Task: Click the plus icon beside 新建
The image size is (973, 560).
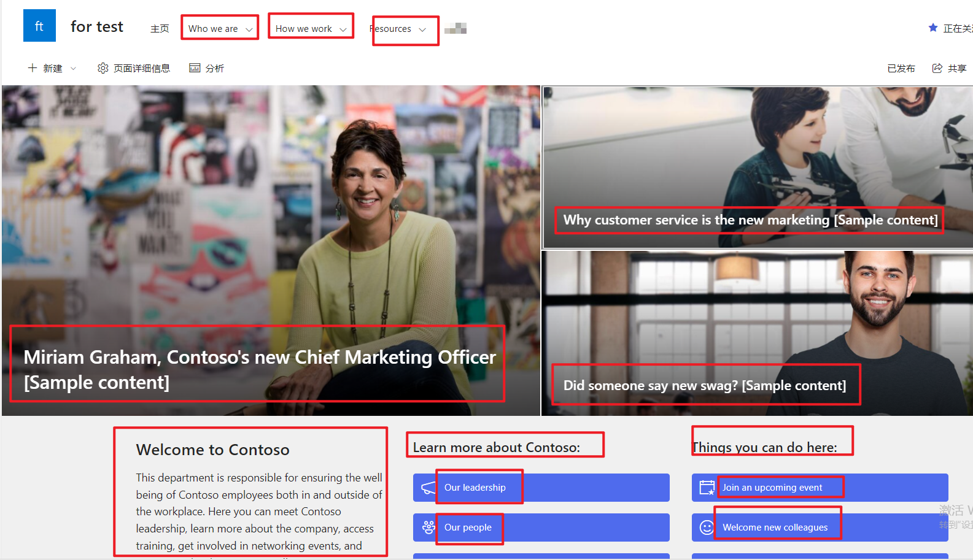Action: pyautogui.click(x=33, y=67)
